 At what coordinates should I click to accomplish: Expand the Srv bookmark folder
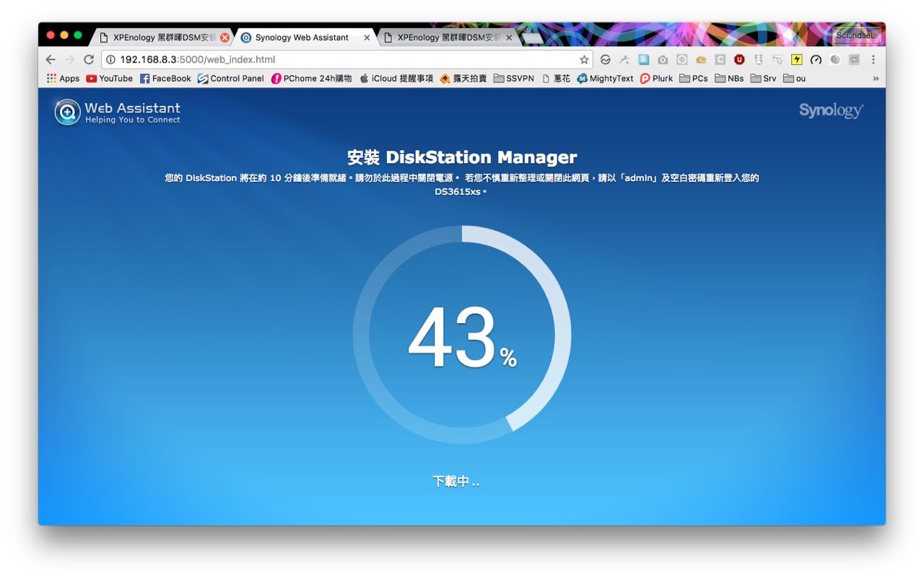coord(763,79)
